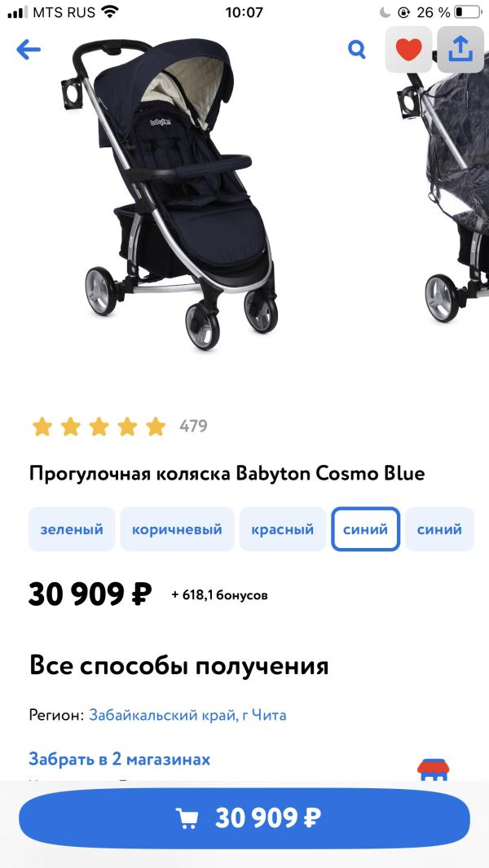This screenshot has width=489, height=868.
Task: Add to cart for 30 909 ₽
Action: (x=244, y=818)
